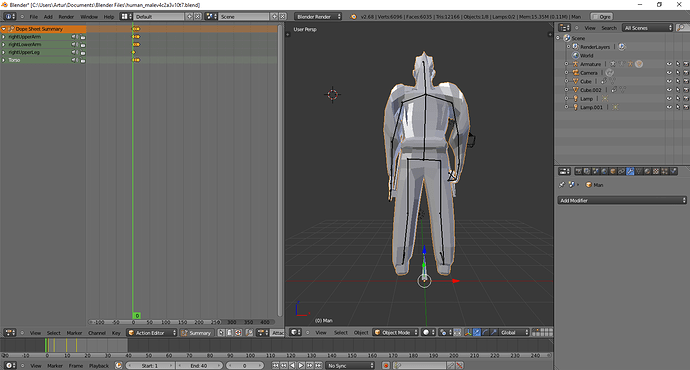The width and height of the screenshot is (690, 370).
Task: Click the Summary button in dope sheet
Action: point(196,333)
